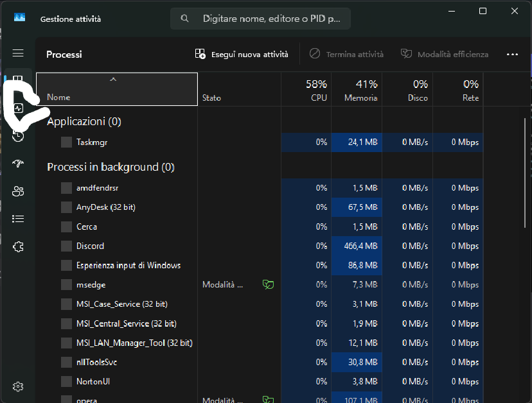The height and width of the screenshot is (403, 532).
Task: Open the Performance tab icon in sidebar
Action: tap(19, 108)
